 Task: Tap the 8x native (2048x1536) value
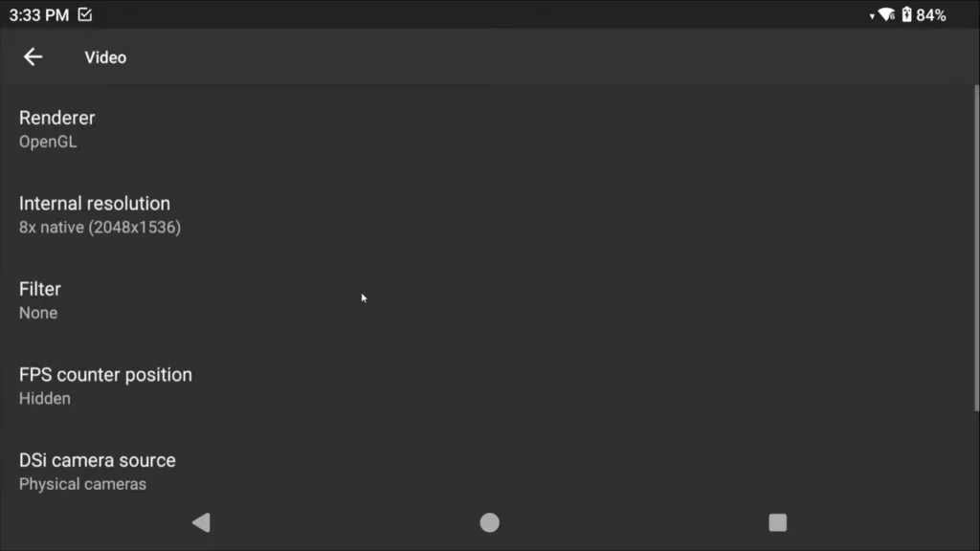[x=100, y=228]
